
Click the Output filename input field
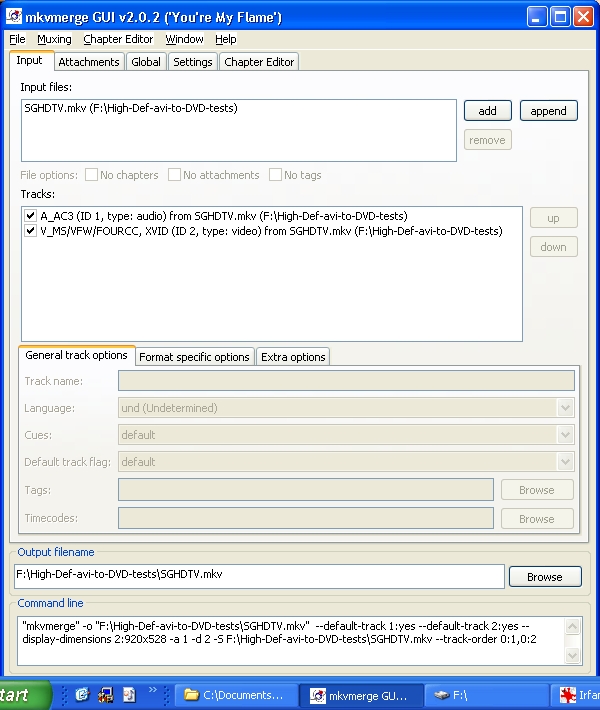pyautogui.click(x=259, y=576)
